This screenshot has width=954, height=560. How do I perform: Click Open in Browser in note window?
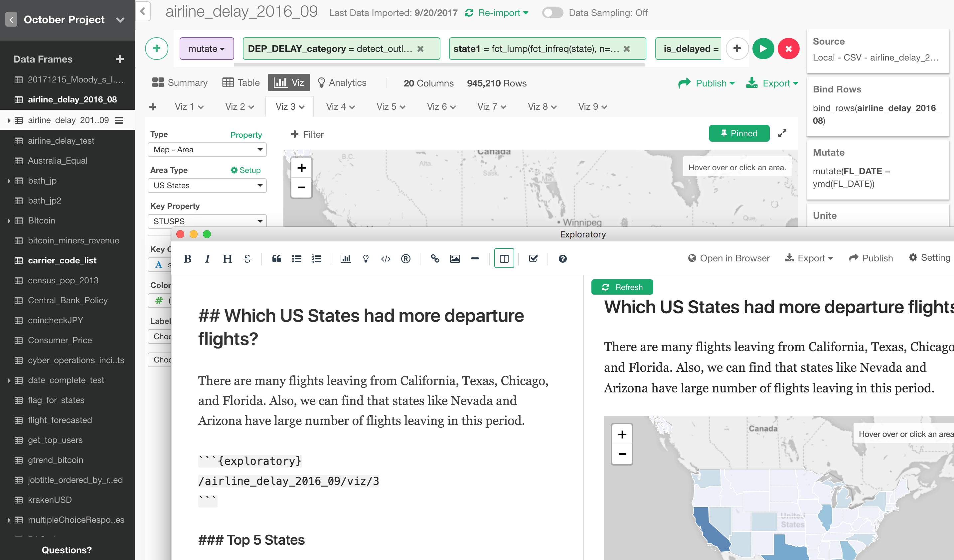(729, 258)
